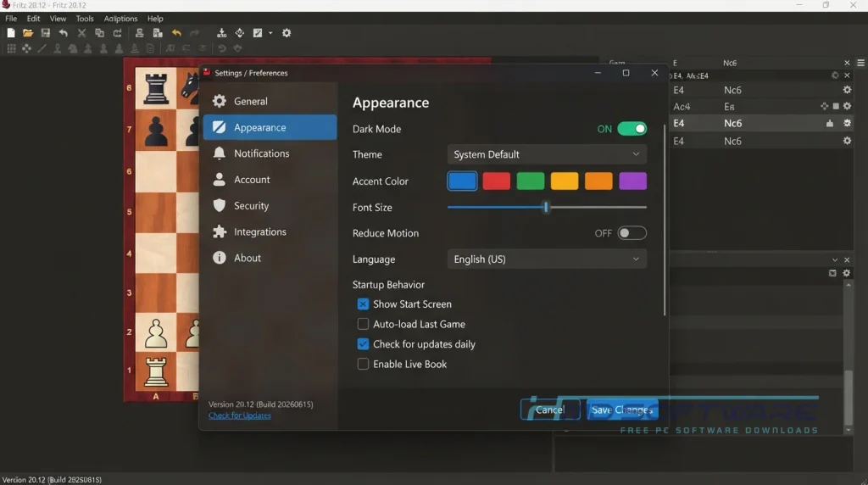Click the Print icon in toolbar
This screenshot has height=485, width=868.
(140, 33)
